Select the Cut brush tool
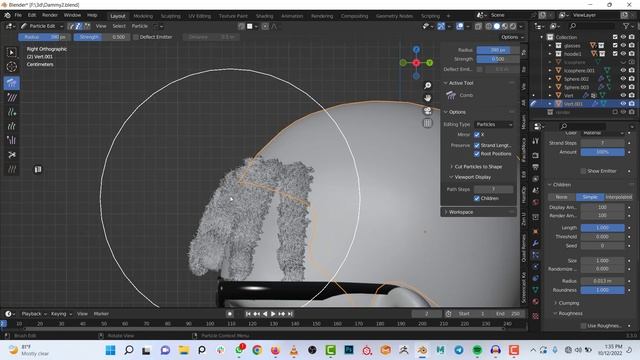The image size is (640, 360). (x=11, y=155)
